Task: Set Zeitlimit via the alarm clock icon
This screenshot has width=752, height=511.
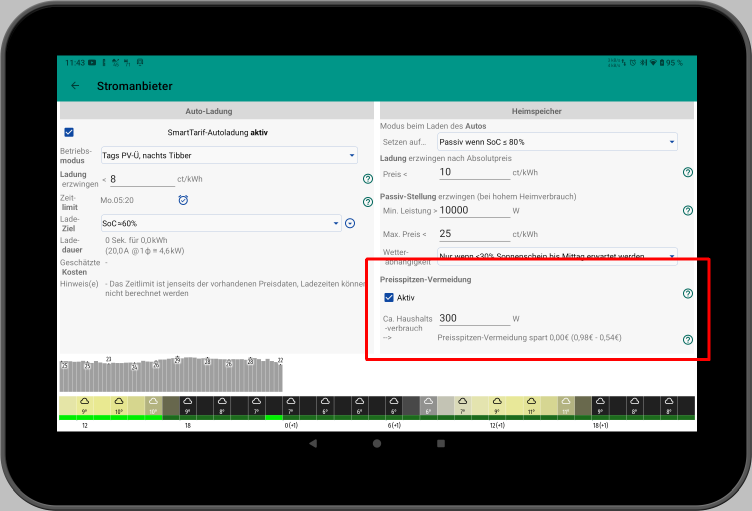Action: point(183,200)
